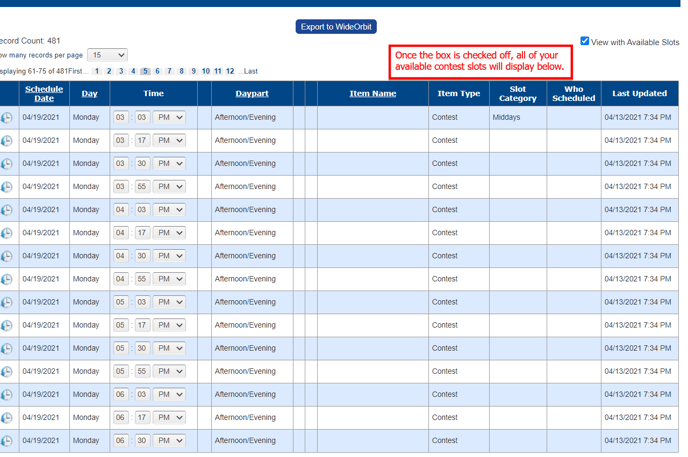Image resolution: width=688 pixels, height=457 pixels.
Task: Jump to the Last page link
Action: coord(250,72)
